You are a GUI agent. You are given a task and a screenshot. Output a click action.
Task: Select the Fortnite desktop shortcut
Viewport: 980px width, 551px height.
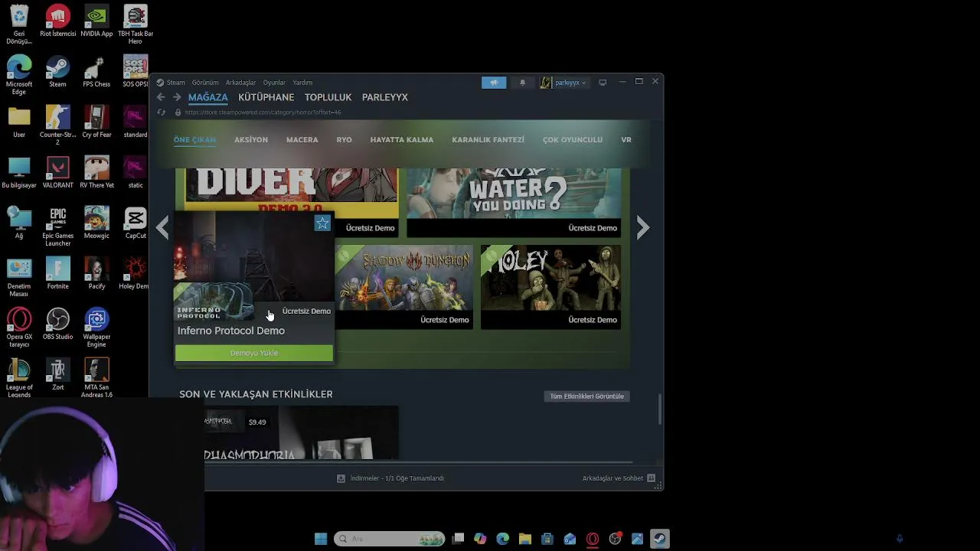coord(57,274)
